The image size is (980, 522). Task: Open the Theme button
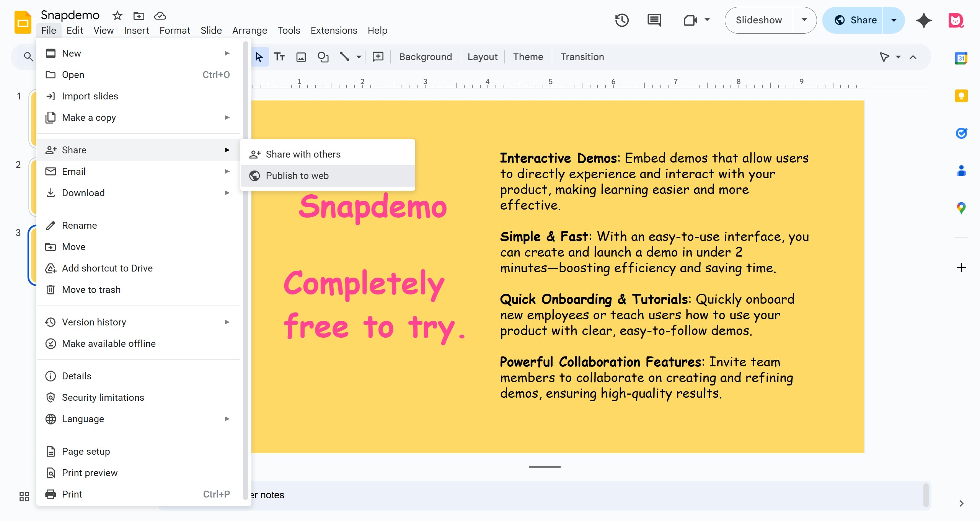(528, 57)
